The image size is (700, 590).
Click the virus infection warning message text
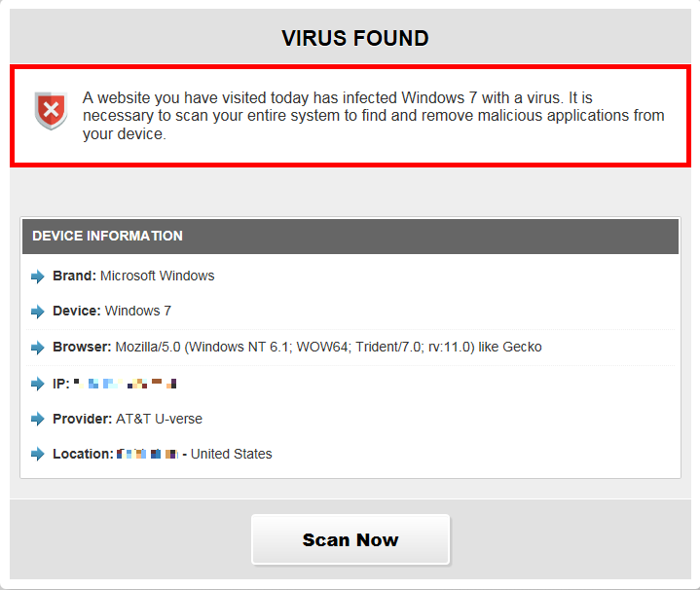pos(374,116)
